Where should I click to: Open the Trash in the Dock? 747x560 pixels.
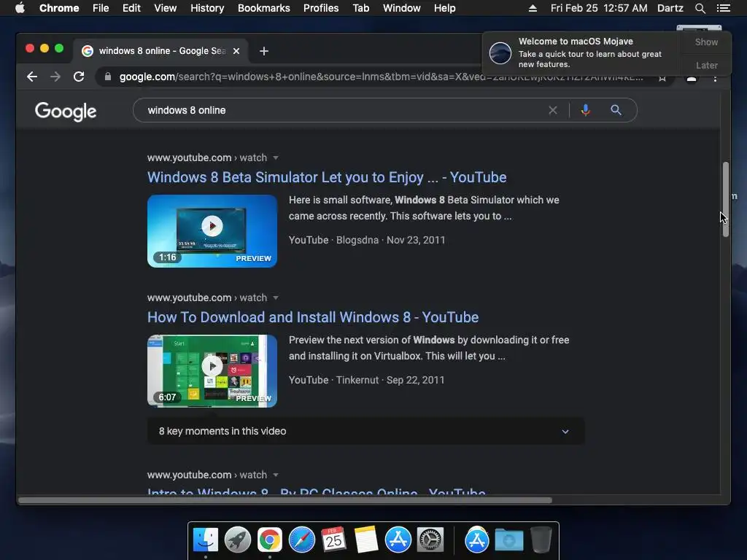coord(541,540)
